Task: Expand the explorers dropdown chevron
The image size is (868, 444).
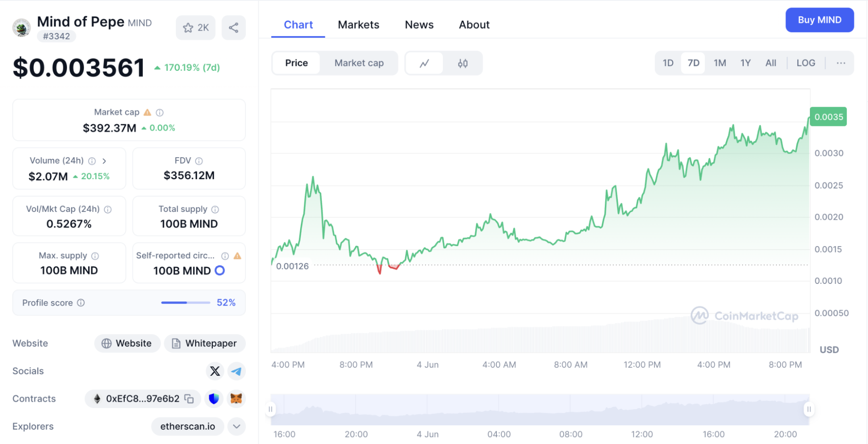Action: click(x=236, y=426)
